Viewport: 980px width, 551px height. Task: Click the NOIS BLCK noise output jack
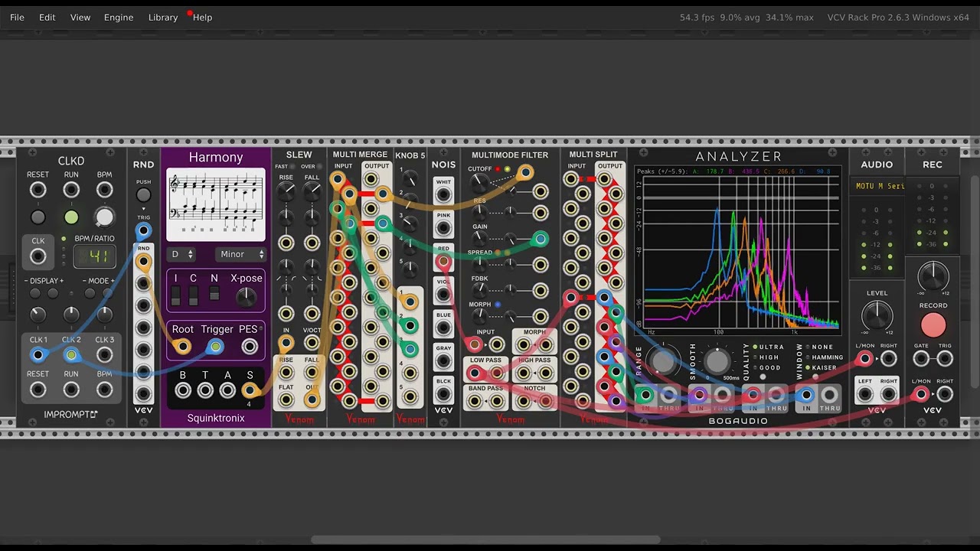tap(443, 394)
